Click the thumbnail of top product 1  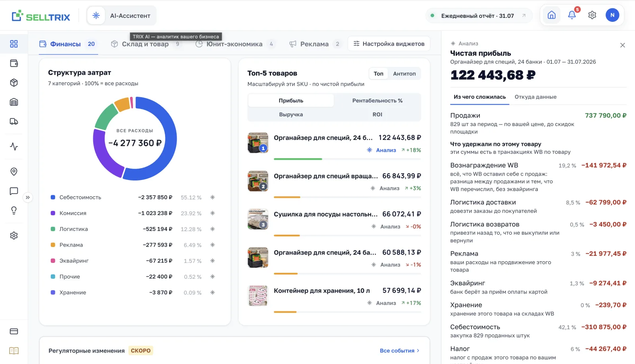point(258,143)
